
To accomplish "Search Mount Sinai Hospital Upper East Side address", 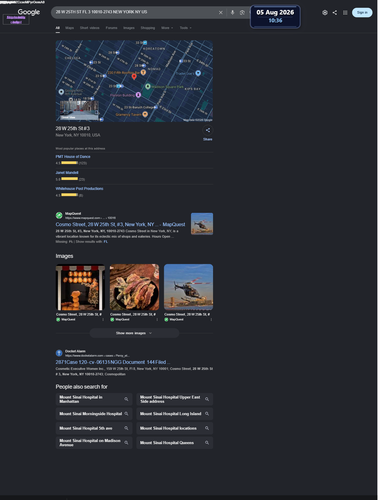I will tap(174, 399).
